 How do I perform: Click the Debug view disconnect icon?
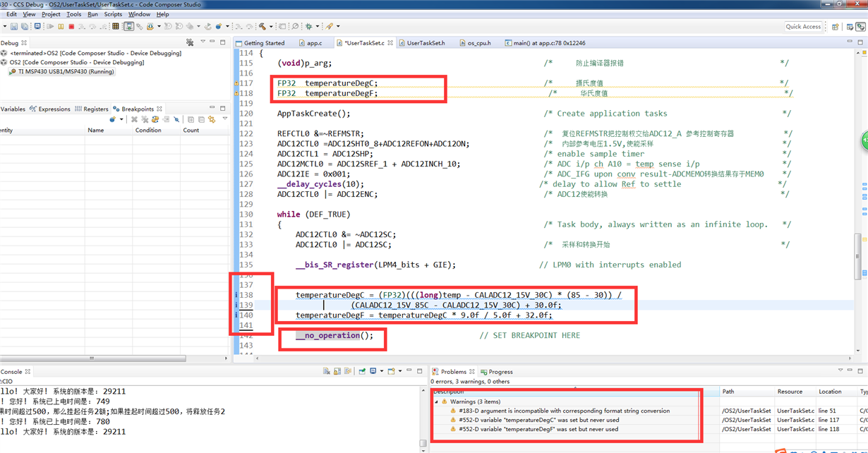point(189,42)
